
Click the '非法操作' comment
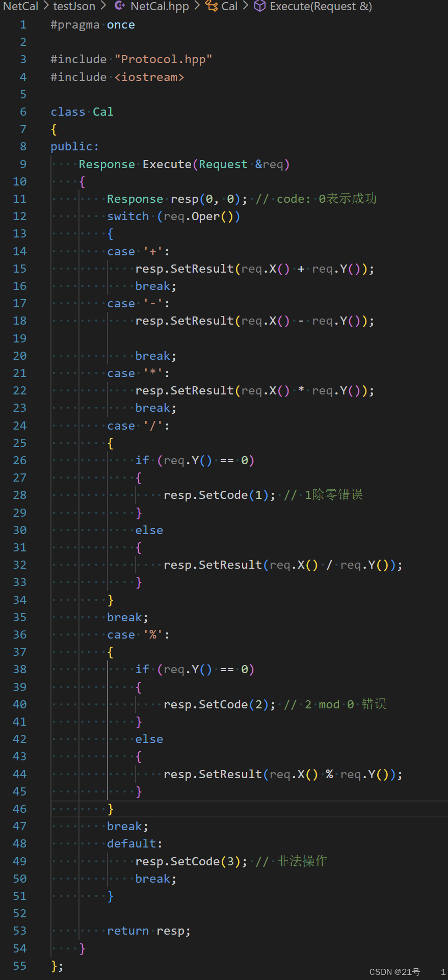(292, 862)
